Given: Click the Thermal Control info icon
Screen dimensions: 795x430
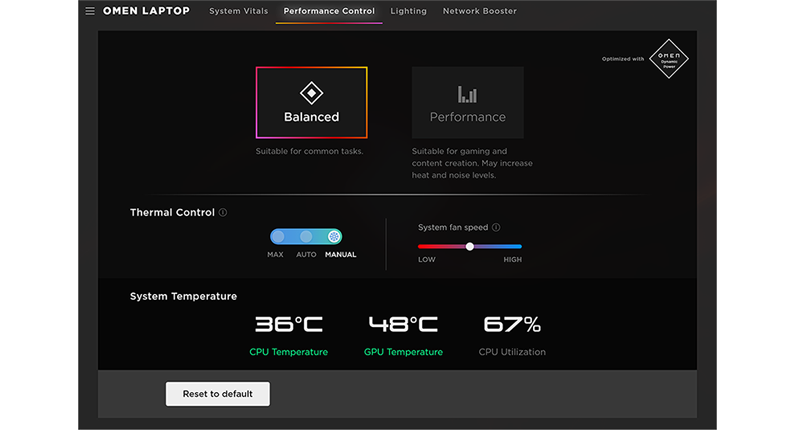Looking at the screenshot, I should pos(223,212).
